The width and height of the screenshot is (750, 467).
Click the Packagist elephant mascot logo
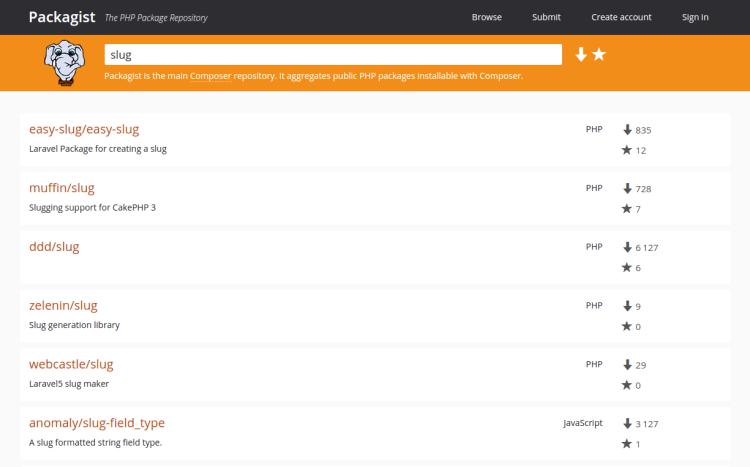coord(64,62)
